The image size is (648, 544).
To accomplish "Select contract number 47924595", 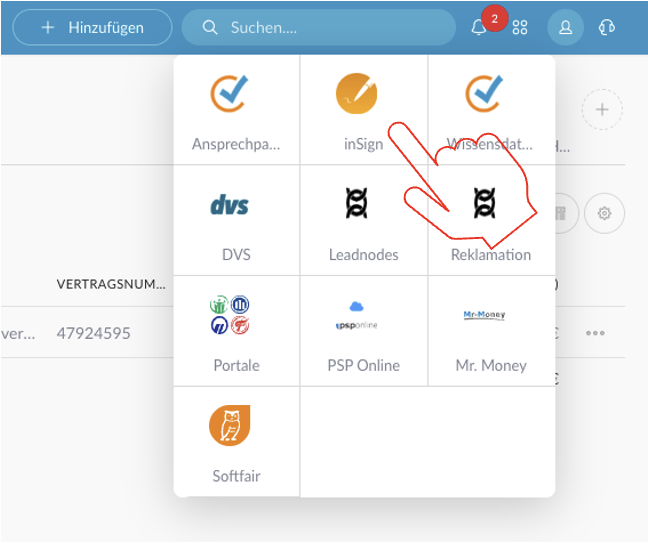I will pos(93,333).
